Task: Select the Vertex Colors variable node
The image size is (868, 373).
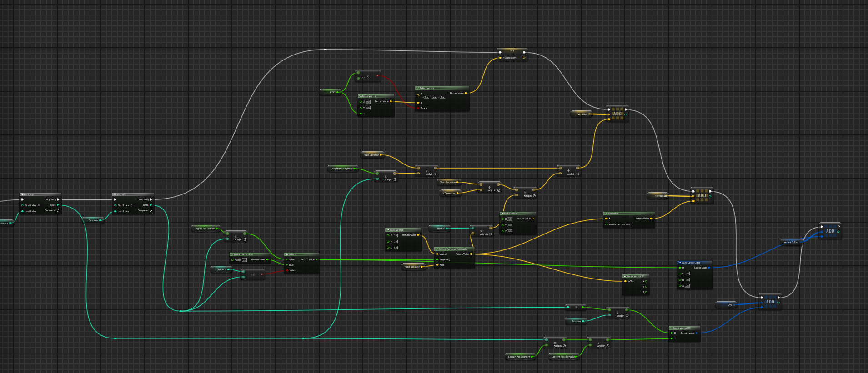Action: tap(792, 242)
